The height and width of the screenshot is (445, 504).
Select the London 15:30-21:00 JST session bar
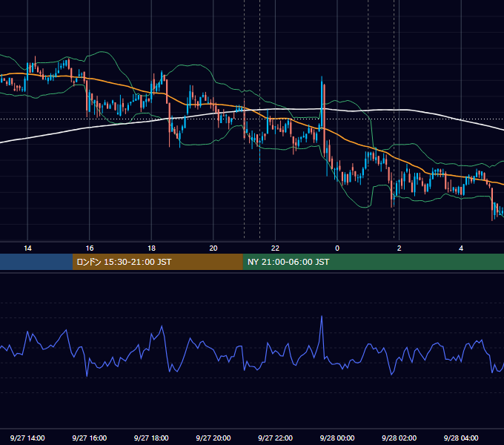click(x=157, y=262)
